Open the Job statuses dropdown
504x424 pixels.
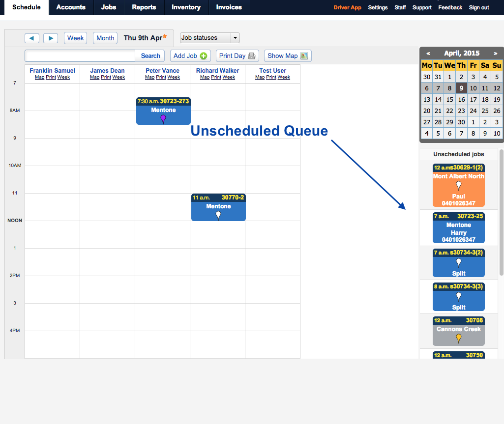[210, 38]
